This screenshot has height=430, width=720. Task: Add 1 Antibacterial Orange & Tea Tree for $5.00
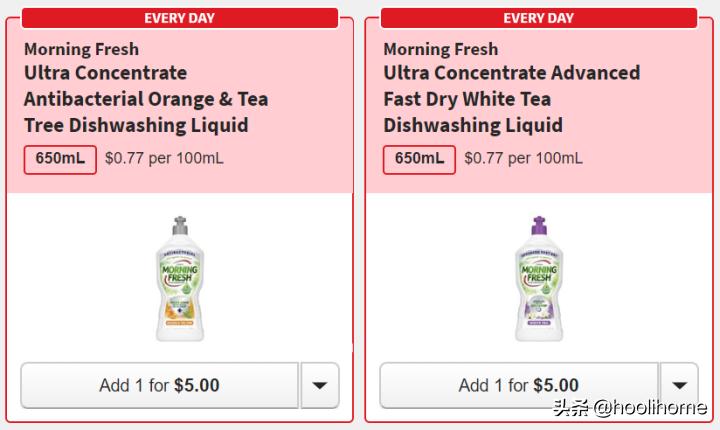pos(160,385)
